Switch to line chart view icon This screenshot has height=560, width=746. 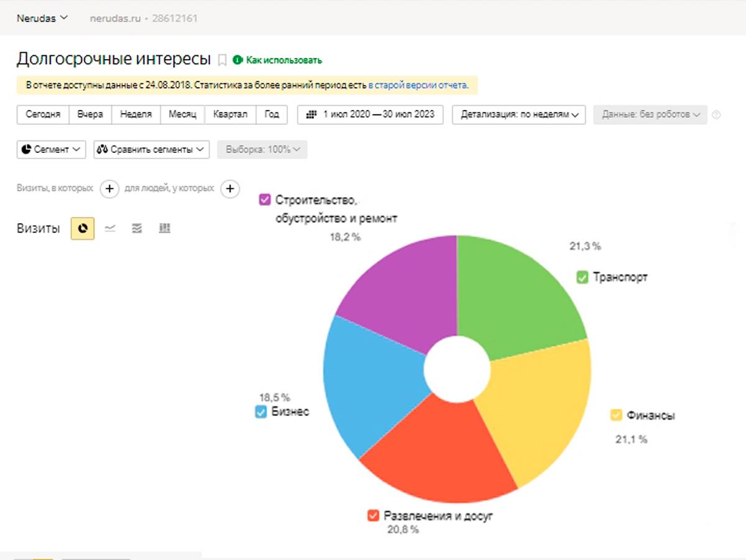pyautogui.click(x=110, y=229)
